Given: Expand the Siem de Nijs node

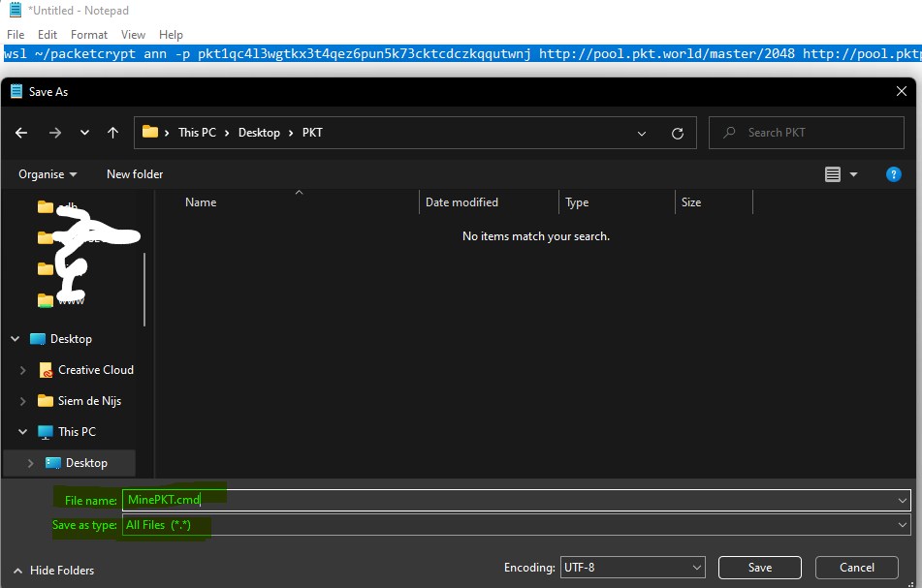Looking at the screenshot, I should (x=22, y=401).
